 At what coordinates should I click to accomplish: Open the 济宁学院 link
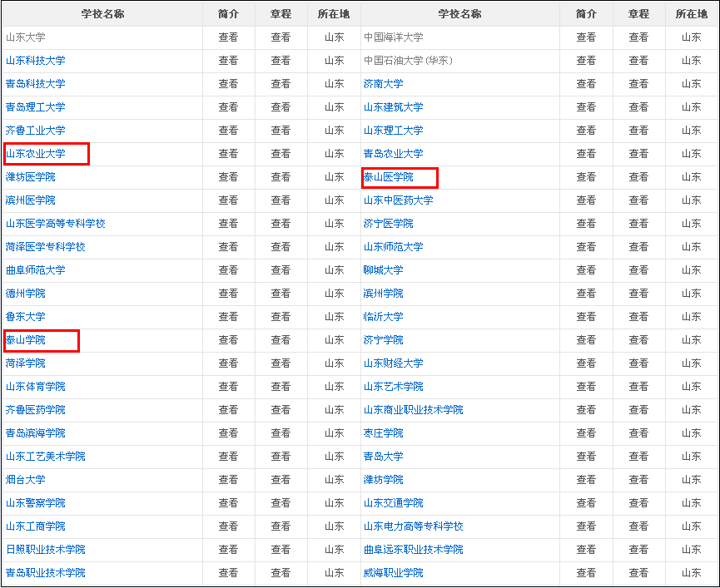click(x=384, y=340)
